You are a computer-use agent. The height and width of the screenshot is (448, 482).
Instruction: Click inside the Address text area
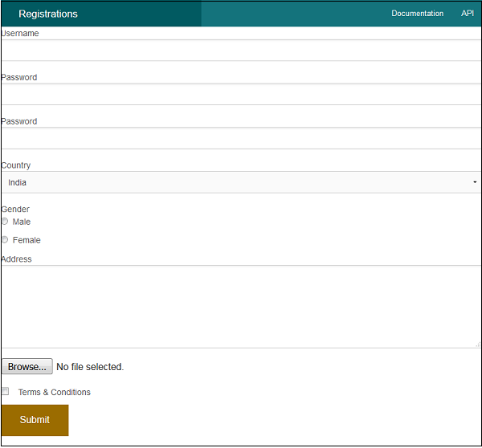pyautogui.click(x=241, y=307)
